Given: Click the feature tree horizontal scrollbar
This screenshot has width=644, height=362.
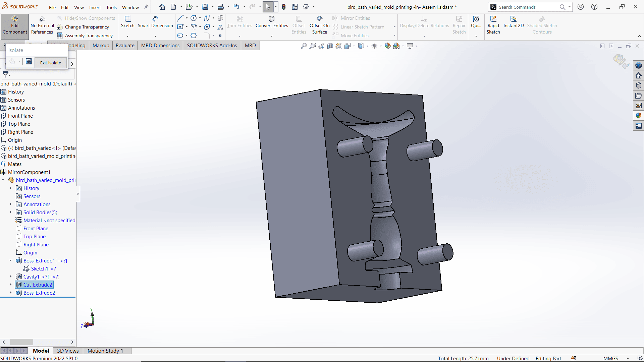Looking at the screenshot, I should pyautogui.click(x=21, y=342).
